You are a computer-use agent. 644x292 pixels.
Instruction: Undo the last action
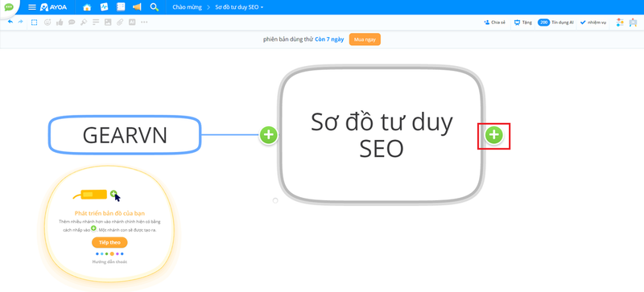[x=10, y=23]
